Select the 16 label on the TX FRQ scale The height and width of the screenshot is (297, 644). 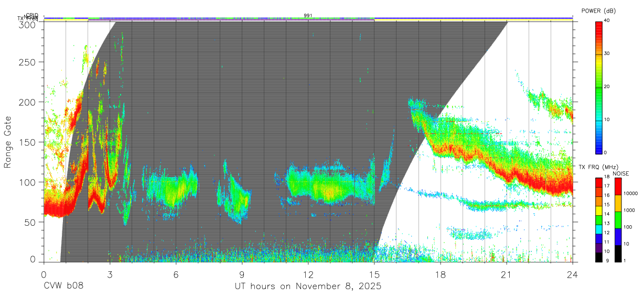point(607,196)
